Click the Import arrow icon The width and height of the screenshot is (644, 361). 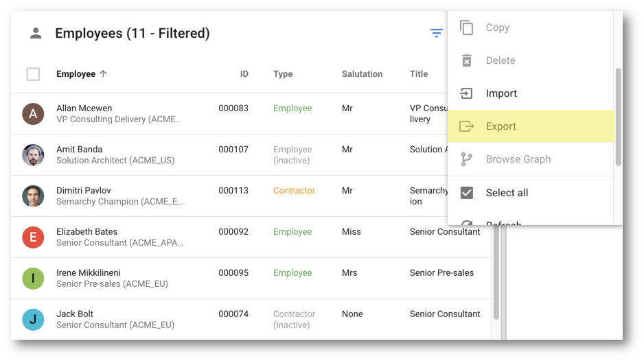tap(466, 93)
